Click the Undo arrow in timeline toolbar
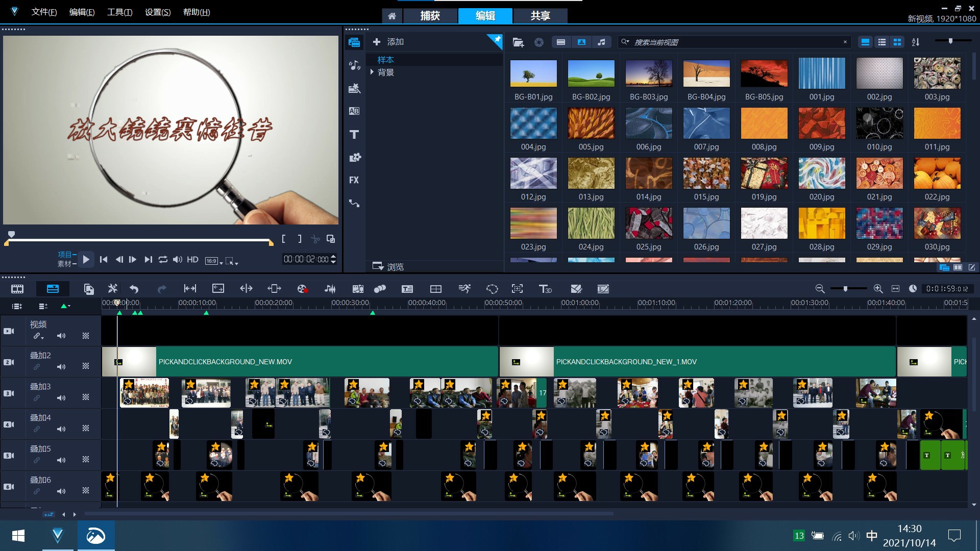980x551 pixels. pos(134,289)
